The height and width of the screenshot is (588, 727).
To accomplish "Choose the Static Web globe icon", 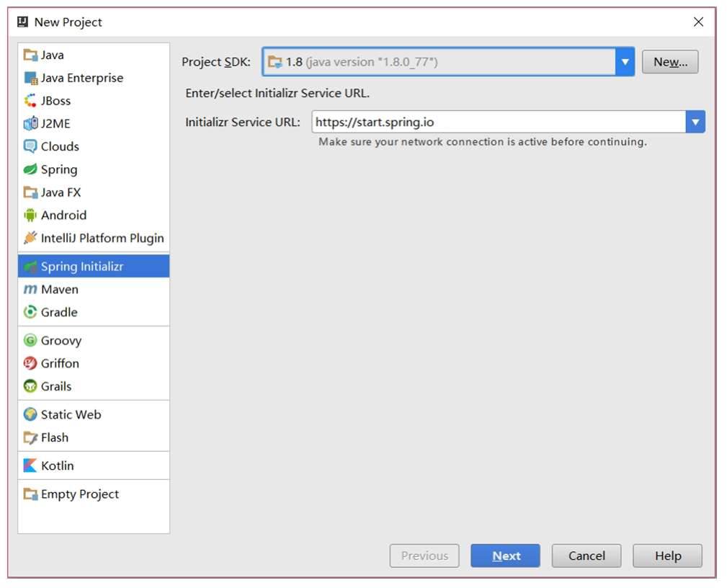I will click(30, 414).
